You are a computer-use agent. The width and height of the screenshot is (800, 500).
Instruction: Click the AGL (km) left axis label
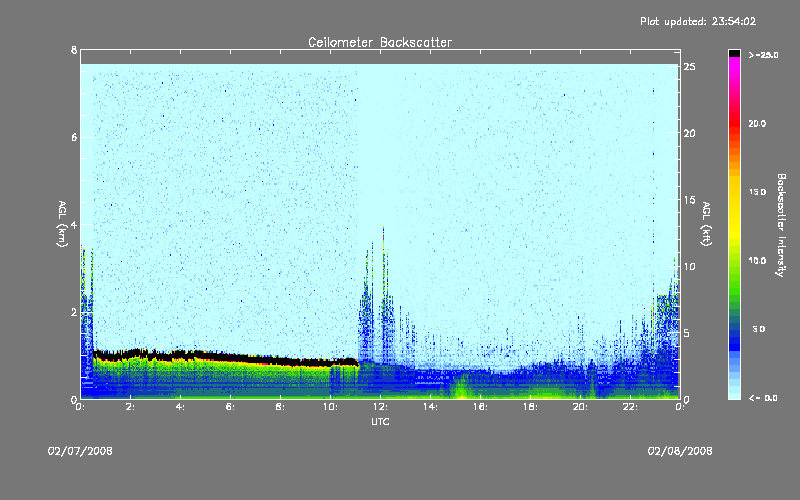[62, 223]
